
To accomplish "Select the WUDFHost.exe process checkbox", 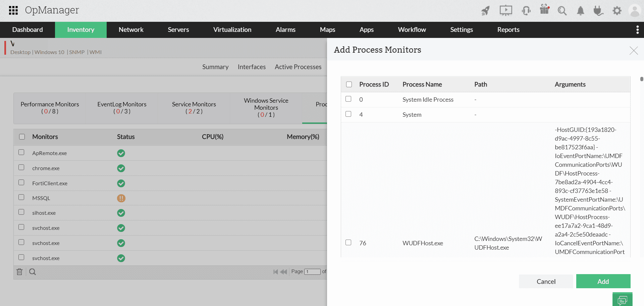I will [x=348, y=243].
